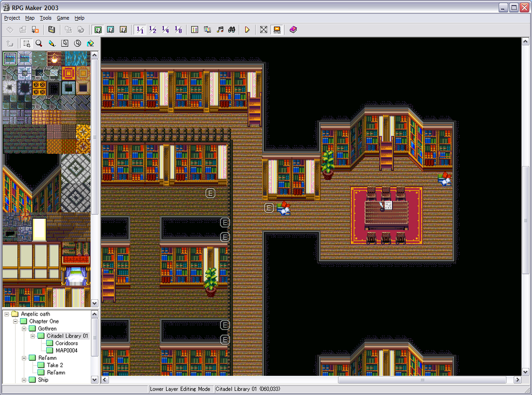Image resolution: width=532 pixels, height=395 pixels.
Task: Pick the selected water tile in palette
Action: 10,59
